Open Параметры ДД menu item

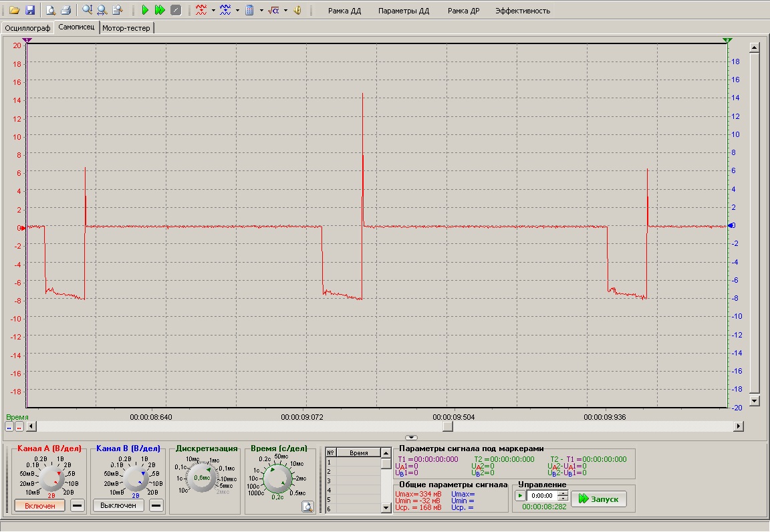[x=404, y=11]
